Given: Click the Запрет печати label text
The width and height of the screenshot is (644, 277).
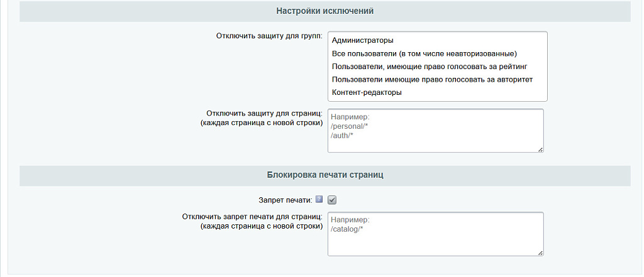Looking at the screenshot, I should (x=285, y=200).
